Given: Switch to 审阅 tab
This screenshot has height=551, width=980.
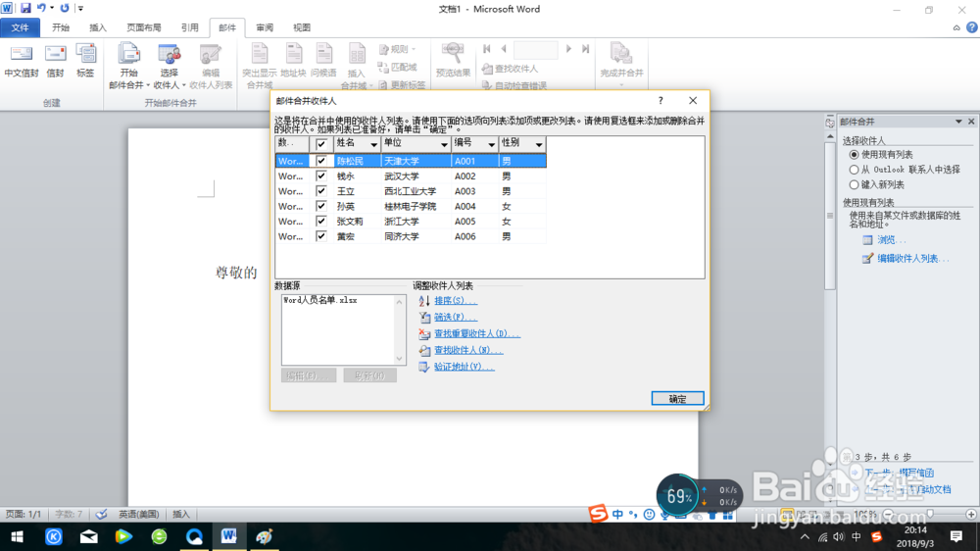Looking at the screenshot, I should (265, 27).
